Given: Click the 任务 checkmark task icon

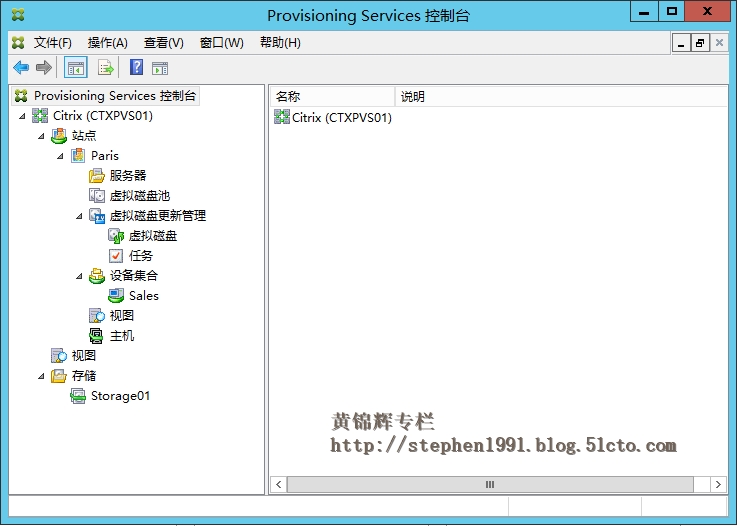Looking at the screenshot, I should tap(116, 256).
